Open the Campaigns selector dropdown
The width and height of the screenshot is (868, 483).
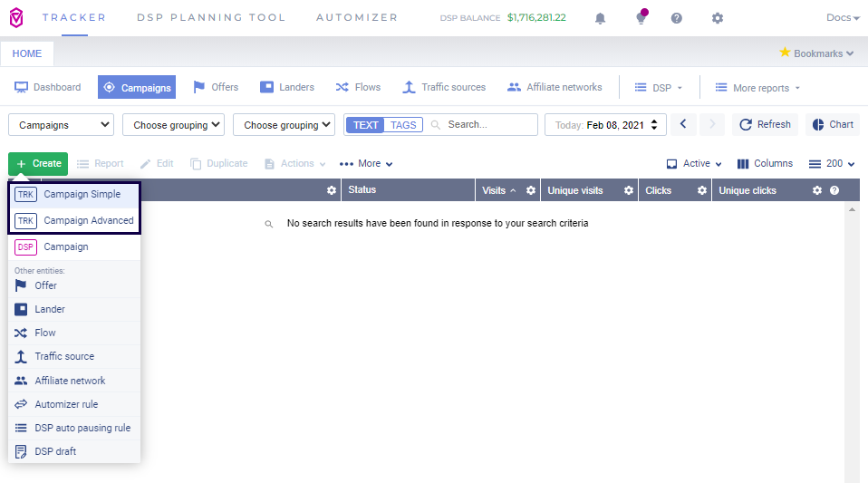[61, 125]
